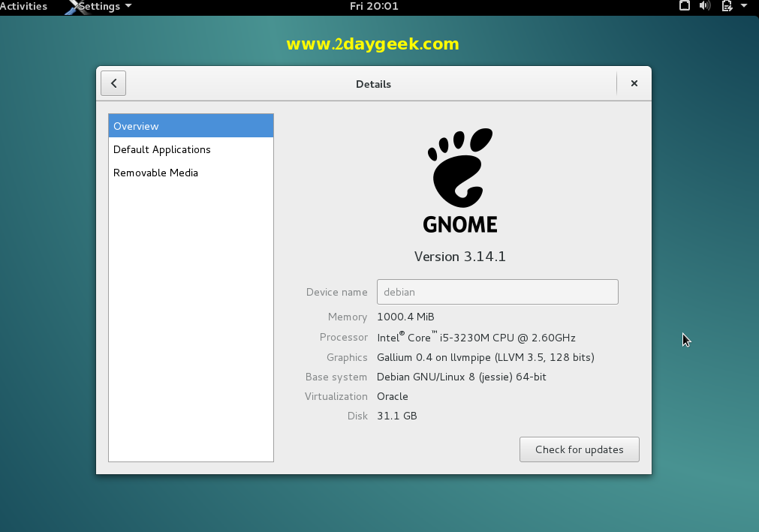Screen dimensions: 759x532
Task: Go back using the arrow button
Action: [113, 83]
